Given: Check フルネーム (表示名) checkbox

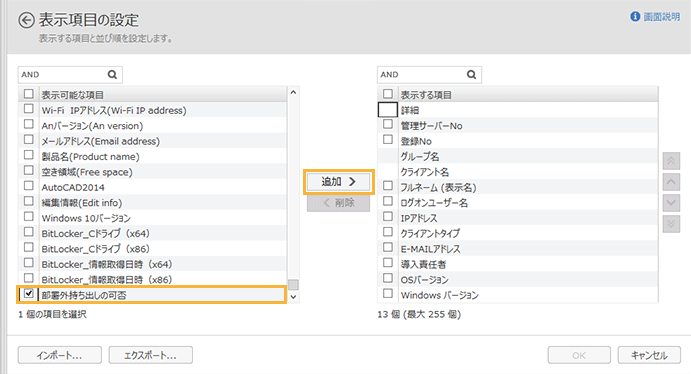Looking at the screenshot, I should 388,185.
